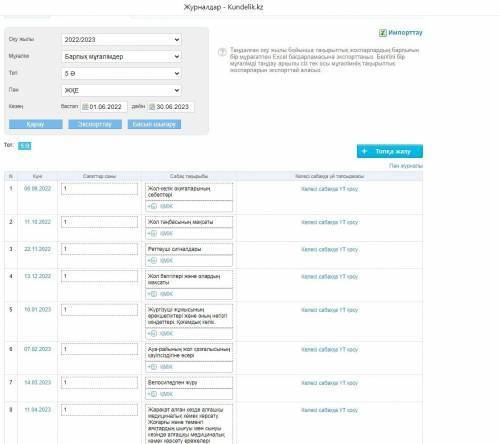Image resolution: width=500 pixels, height=444 pixels.
Task: Open the calendar icon for start date 01.06.2022
Action: 85,107
